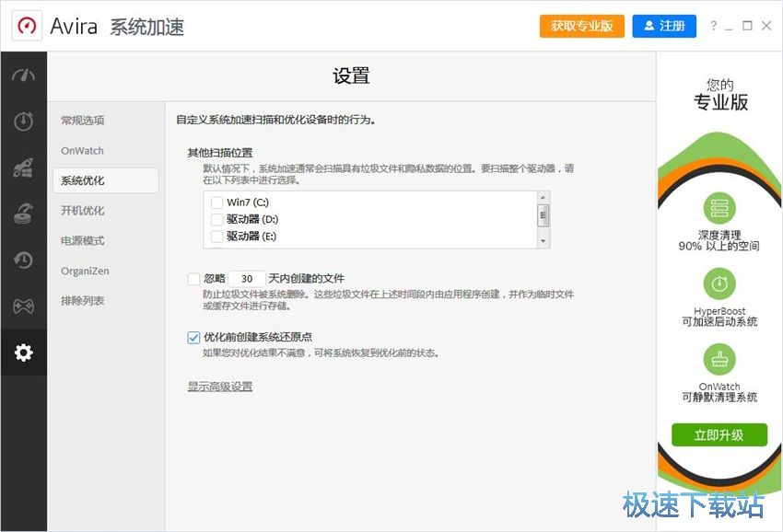Image resolution: width=783 pixels, height=532 pixels.
Task: Open the backups history clock icon
Action: click(23, 260)
